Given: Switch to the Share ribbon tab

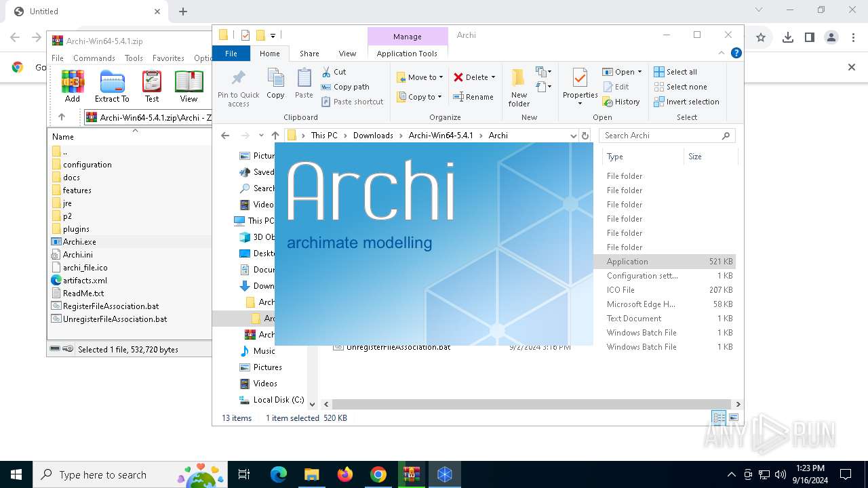Looking at the screenshot, I should [x=309, y=54].
